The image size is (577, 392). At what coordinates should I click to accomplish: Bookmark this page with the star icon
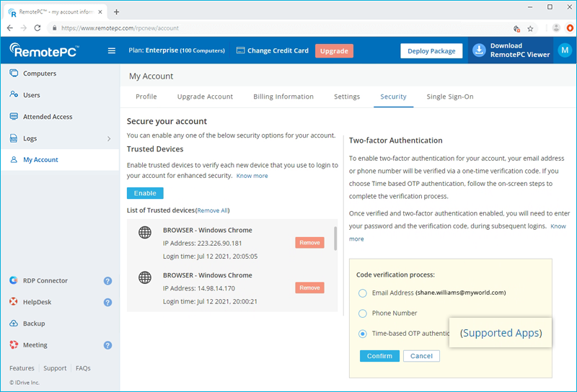point(530,28)
